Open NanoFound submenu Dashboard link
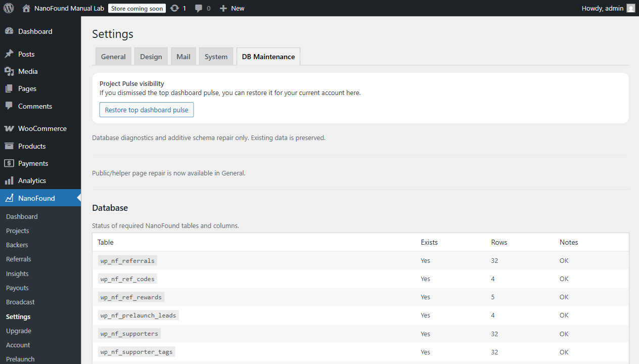This screenshot has height=364, width=639. tap(22, 216)
